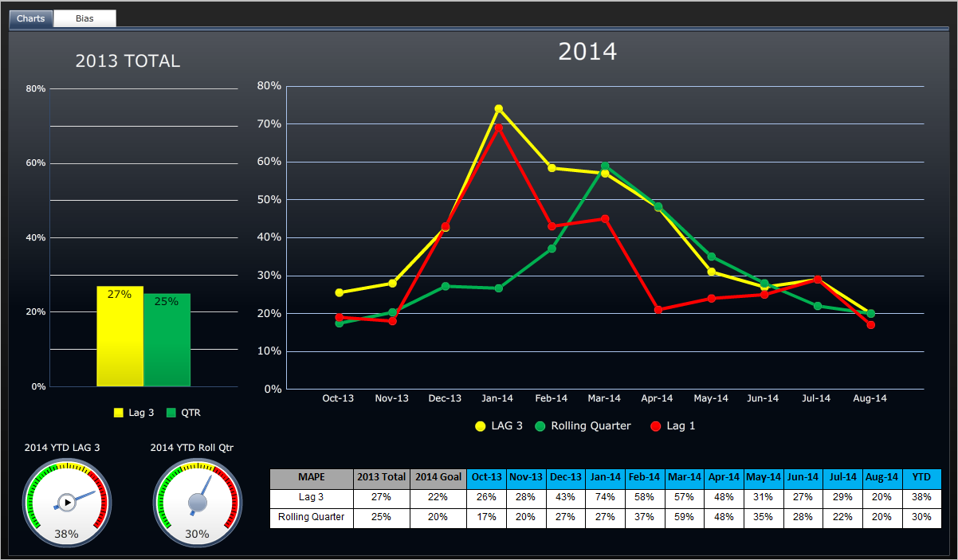Switch to the Bias tab
Image resolution: width=958 pixels, height=560 pixels.
[84, 18]
